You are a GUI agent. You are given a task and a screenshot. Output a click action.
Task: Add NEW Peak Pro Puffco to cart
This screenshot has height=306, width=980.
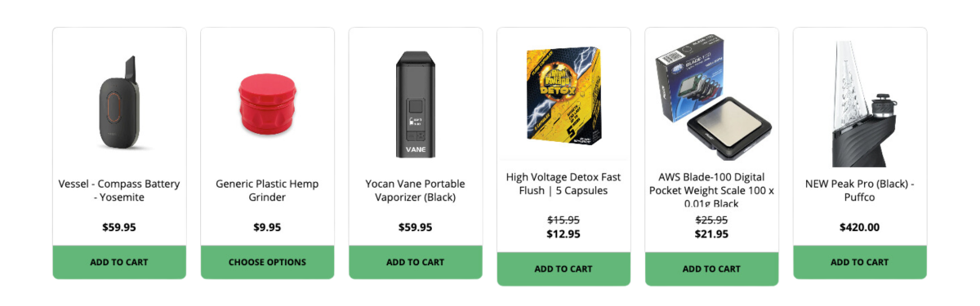click(x=859, y=263)
